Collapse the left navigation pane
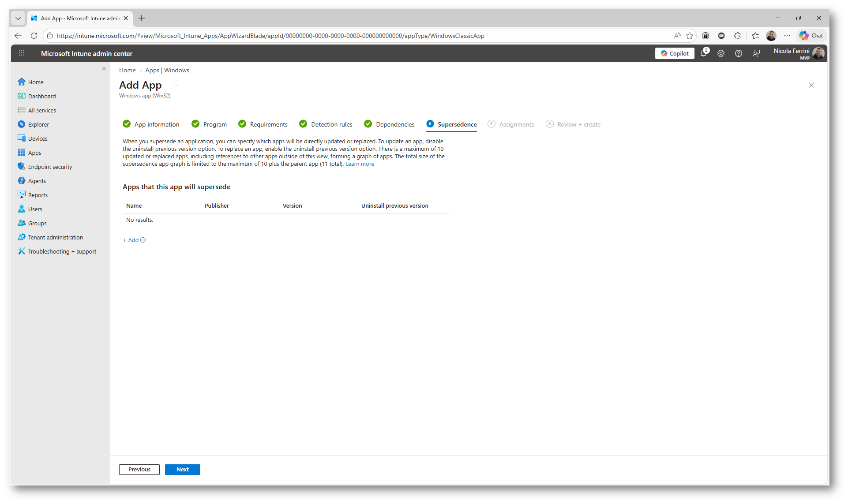Screen dimensions: 848x504 pyautogui.click(x=104, y=68)
